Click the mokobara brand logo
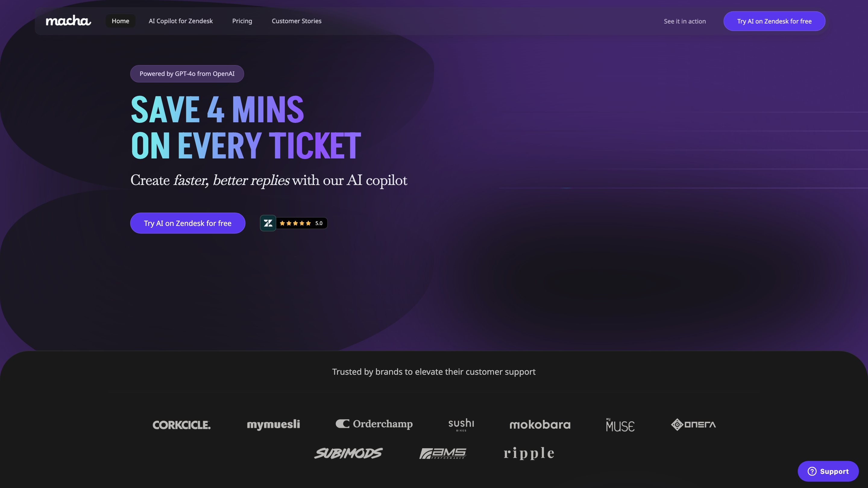This screenshot has width=868, height=488. click(x=540, y=425)
